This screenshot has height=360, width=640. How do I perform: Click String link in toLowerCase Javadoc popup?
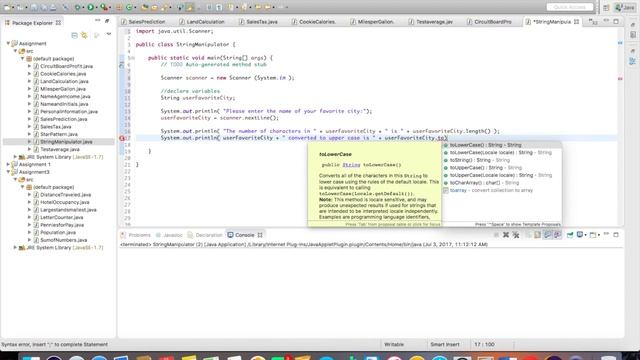(351, 165)
